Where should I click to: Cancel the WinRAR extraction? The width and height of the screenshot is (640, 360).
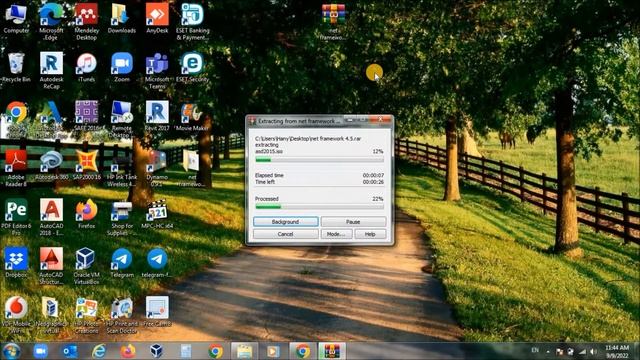[285, 234]
